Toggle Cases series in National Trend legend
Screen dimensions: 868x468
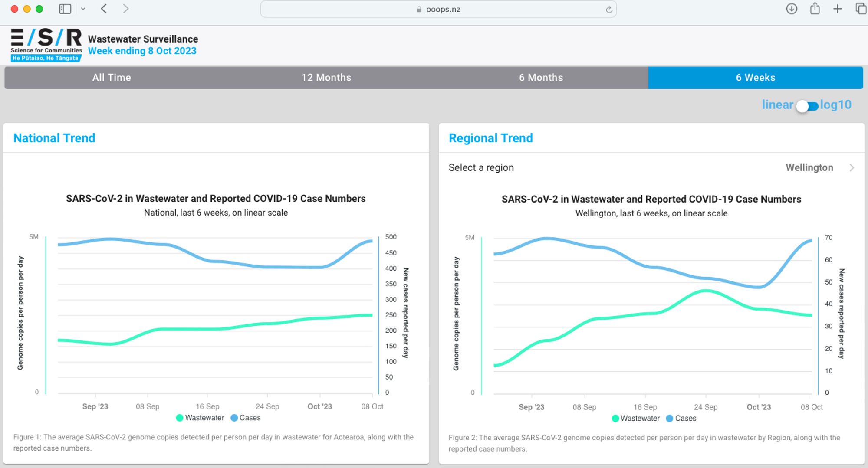tap(246, 418)
